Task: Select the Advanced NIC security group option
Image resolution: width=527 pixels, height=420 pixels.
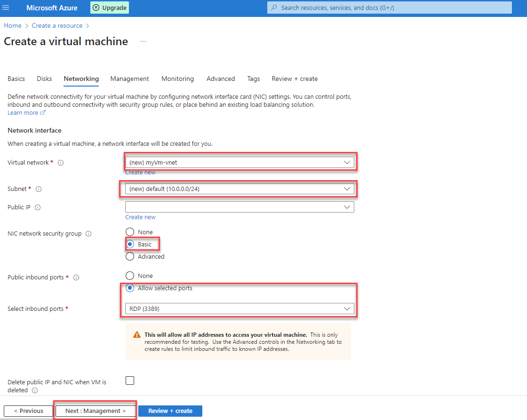Action: click(130, 256)
